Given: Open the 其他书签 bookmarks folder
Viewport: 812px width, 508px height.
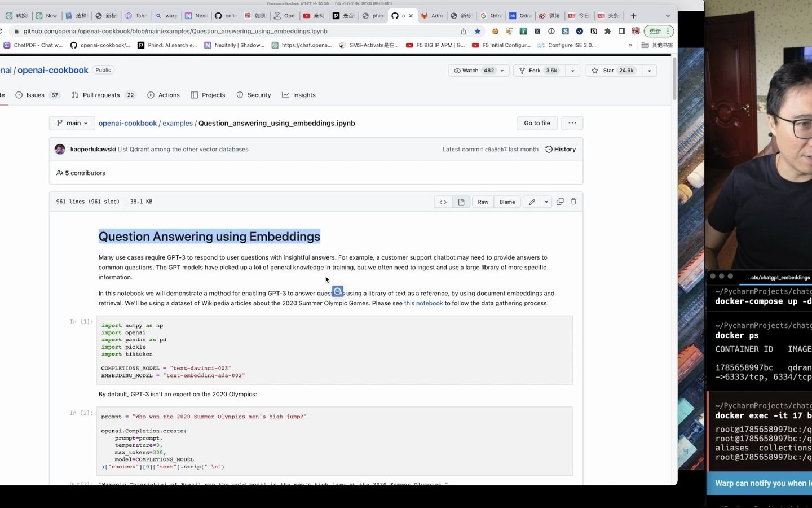Looking at the screenshot, I should [657, 45].
